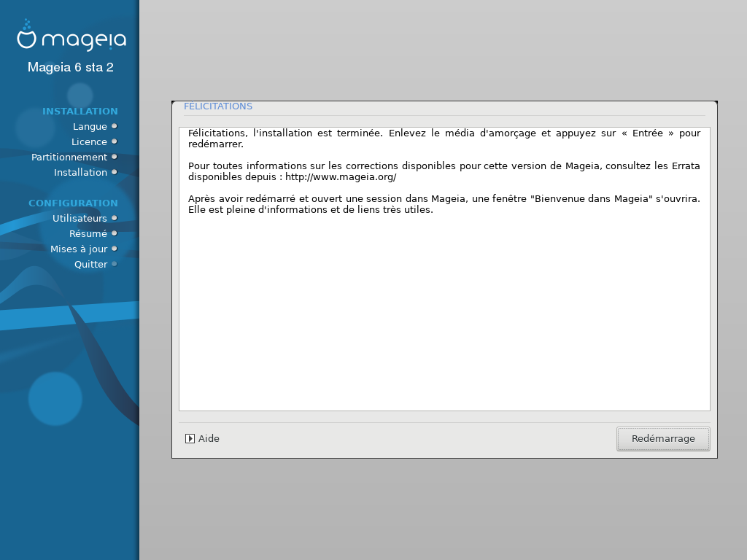Select the Quitter step in sidebar
The image size is (747, 560).
click(x=90, y=264)
